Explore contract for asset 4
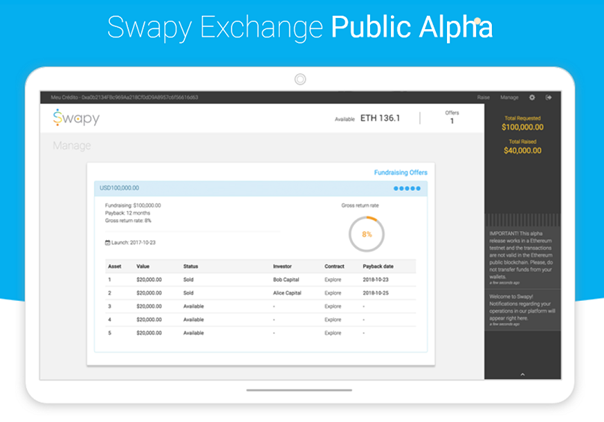604x422 pixels. pos(333,320)
